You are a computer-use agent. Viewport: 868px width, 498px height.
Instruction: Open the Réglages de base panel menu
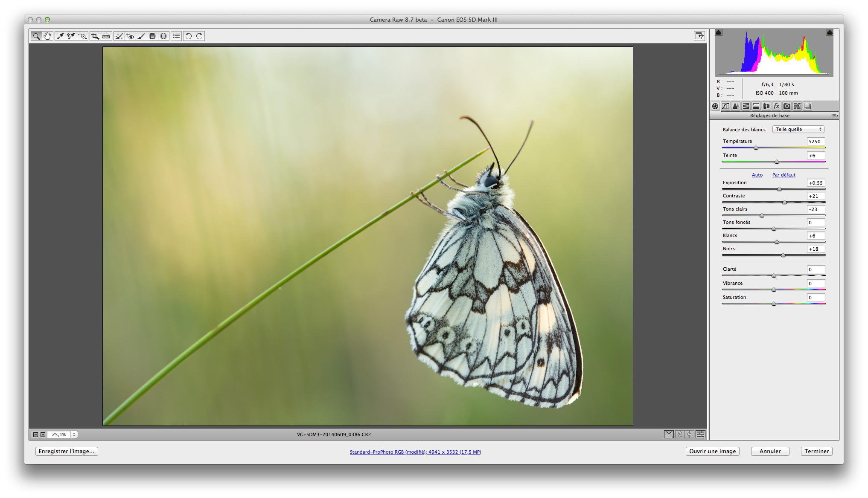pyautogui.click(x=835, y=116)
